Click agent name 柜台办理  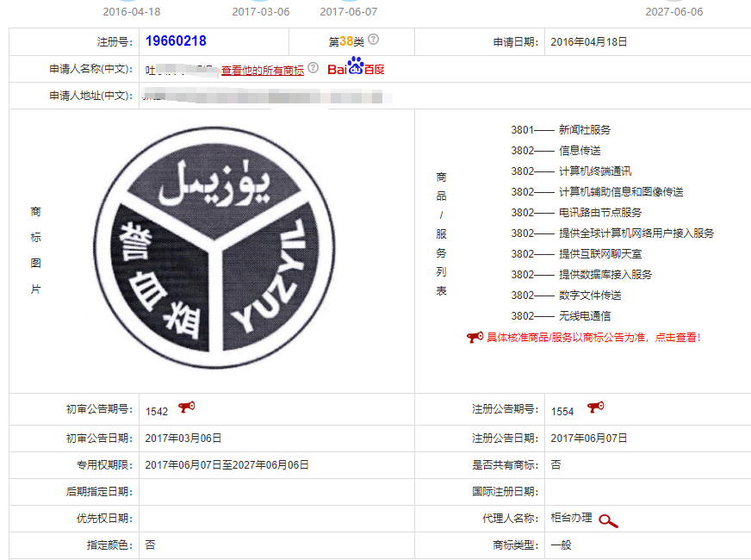click(x=571, y=518)
